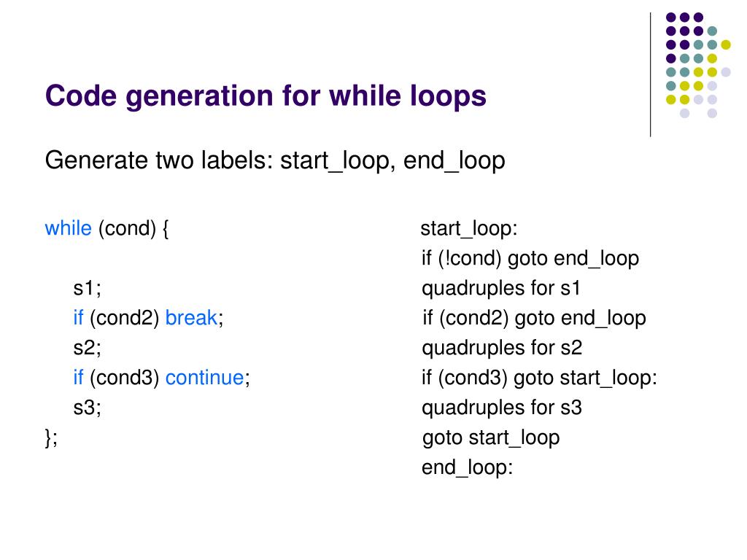Select the "quadruples for s3" line
Image resolution: width=747 pixels, height=560 pixels.
[502, 408]
